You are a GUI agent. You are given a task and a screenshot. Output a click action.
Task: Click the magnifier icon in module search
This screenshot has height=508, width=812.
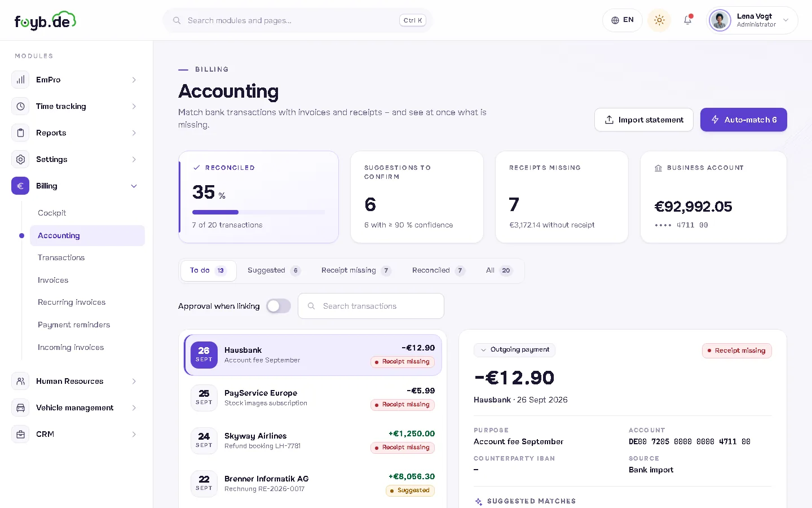[176, 20]
